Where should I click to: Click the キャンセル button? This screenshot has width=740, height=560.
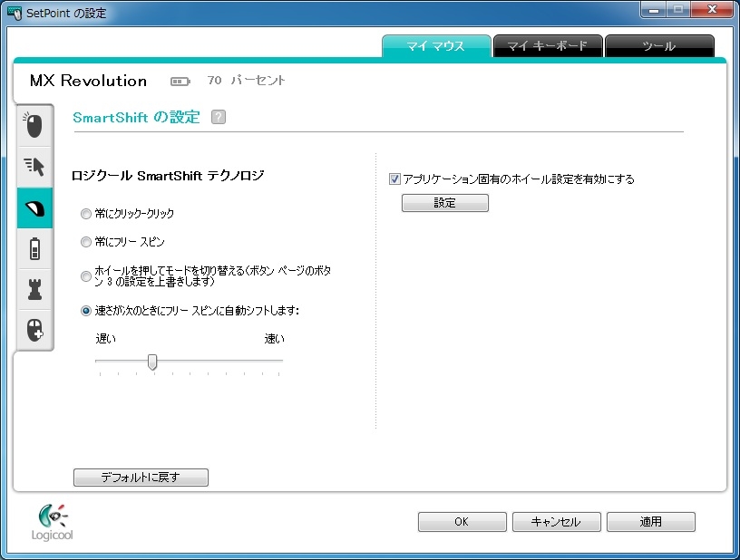click(x=557, y=522)
